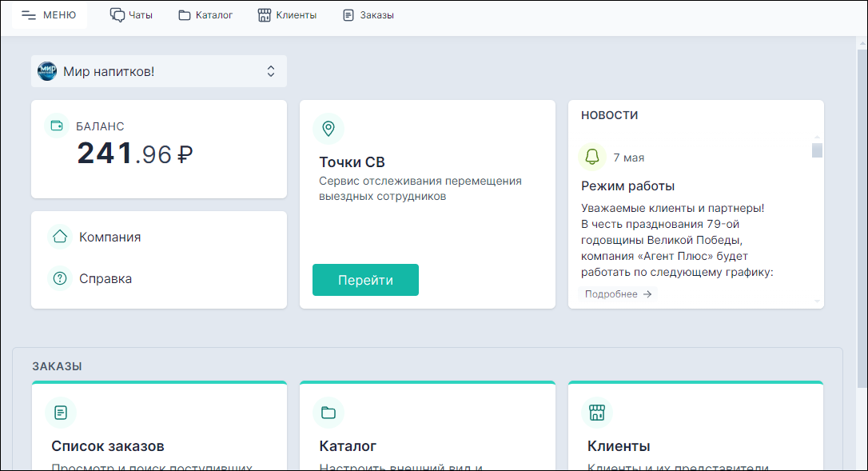
Task: Click the folder icon on the Каталог card
Action: tap(328, 413)
